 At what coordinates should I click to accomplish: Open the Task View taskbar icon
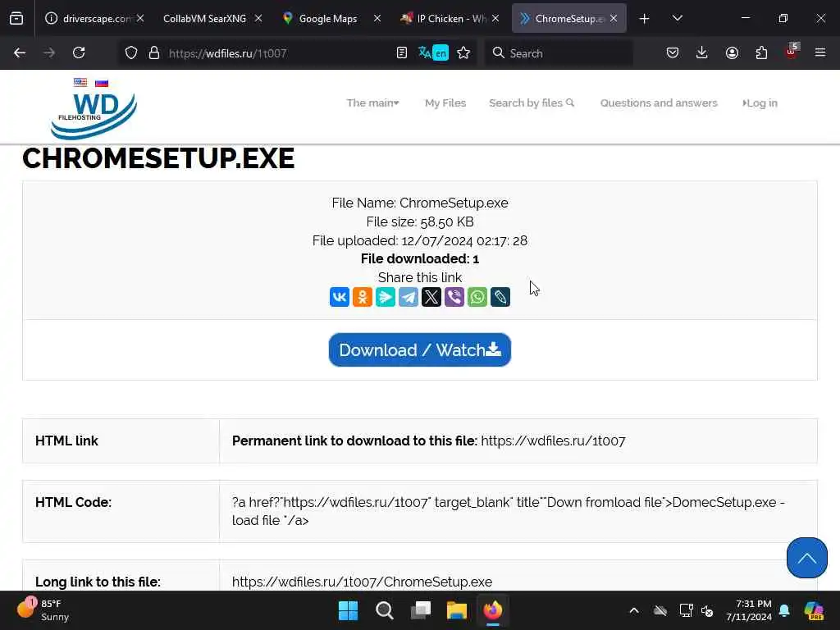coord(421,610)
